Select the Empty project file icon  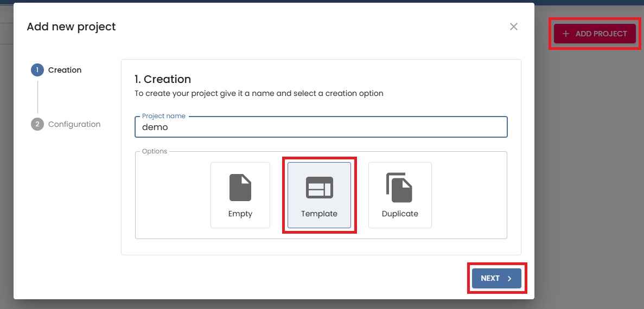[x=240, y=188]
